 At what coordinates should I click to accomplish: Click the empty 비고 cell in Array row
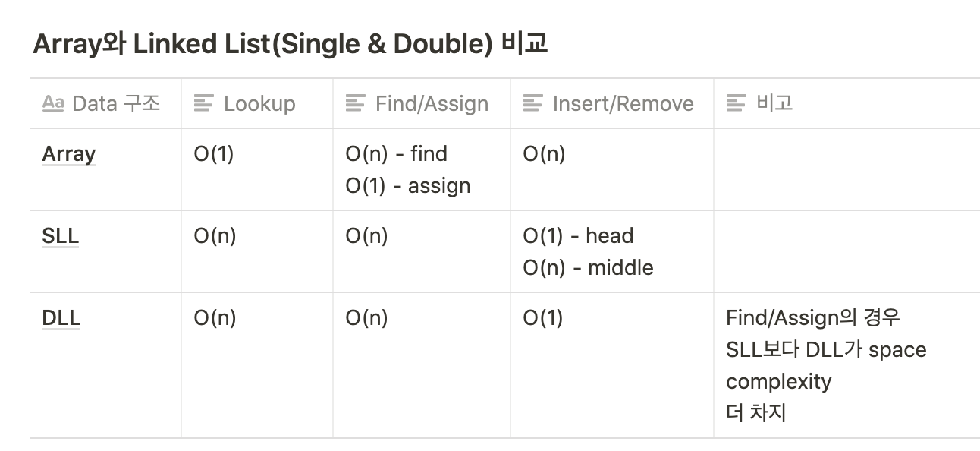pyautogui.click(x=847, y=169)
